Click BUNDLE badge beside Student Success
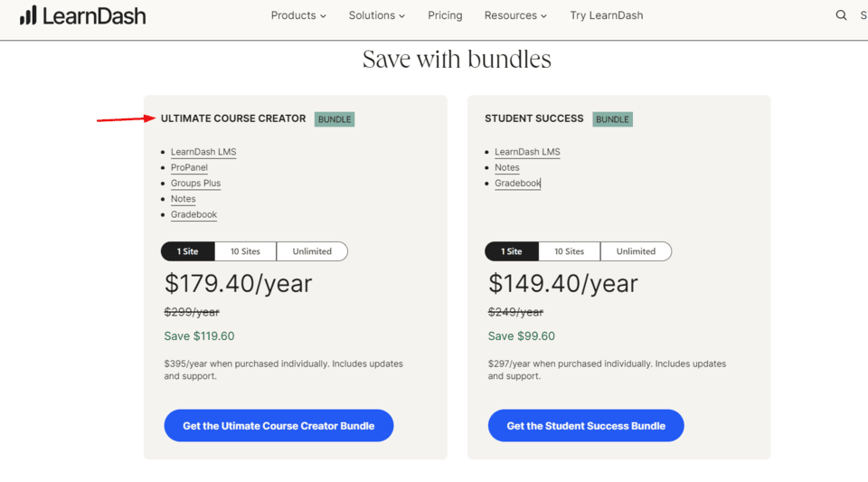 [612, 119]
